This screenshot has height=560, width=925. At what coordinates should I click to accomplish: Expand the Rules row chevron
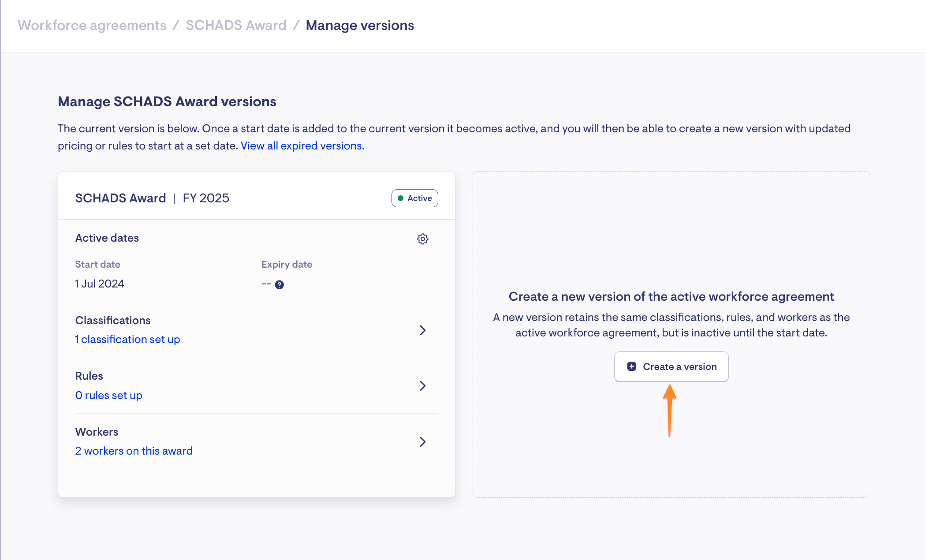pyautogui.click(x=422, y=386)
